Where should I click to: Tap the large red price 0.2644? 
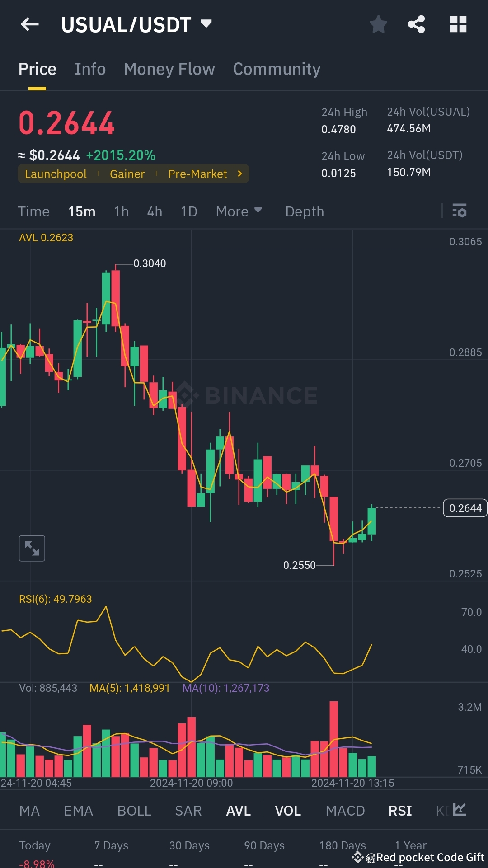(67, 123)
